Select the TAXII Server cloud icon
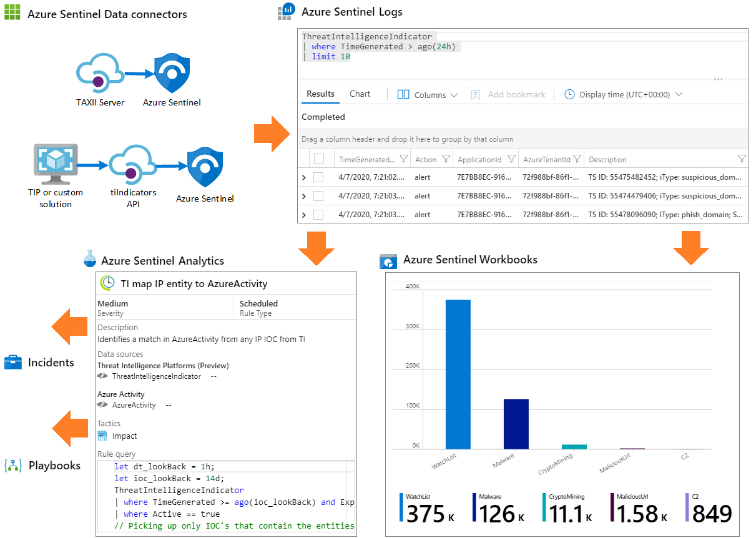 (x=100, y=71)
